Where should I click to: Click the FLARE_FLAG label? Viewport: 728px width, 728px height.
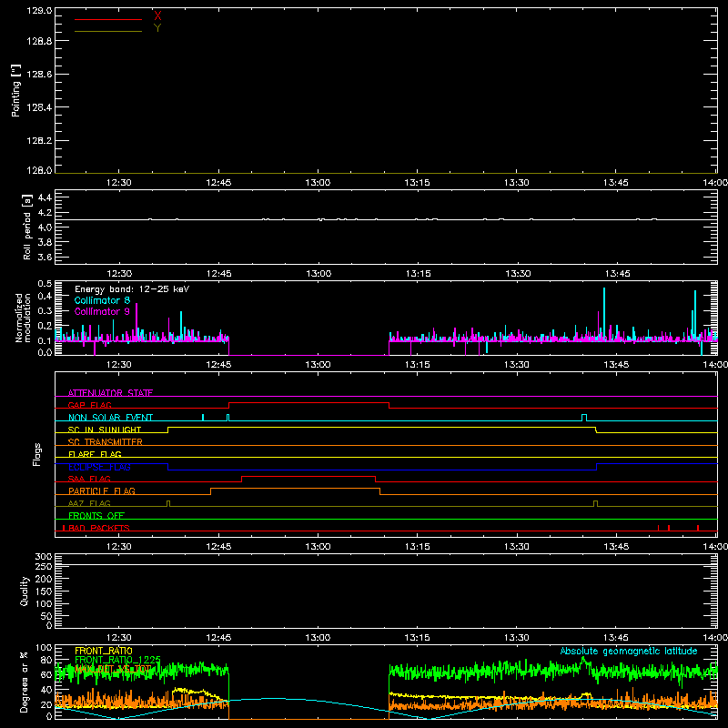tap(95, 454)
